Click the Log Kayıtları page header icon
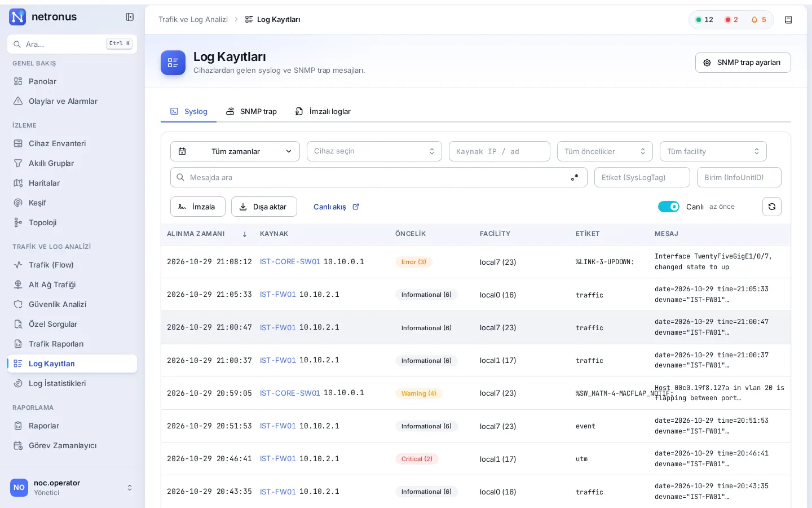Image resolution: width=812 pixels, height=508 pixels. click(173, 63)
